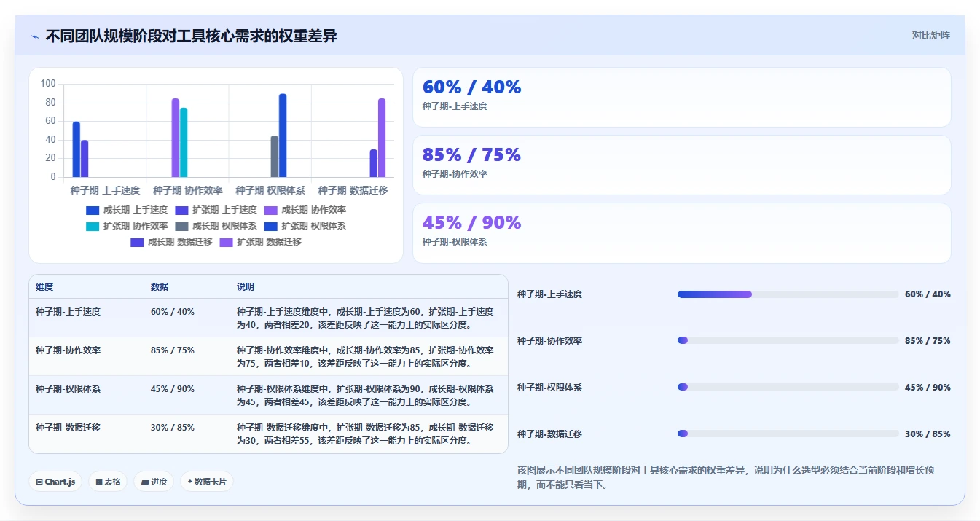Toggle 成长期-权限体系 legend item in chart
This screenshot has height=521, width=980.
point(216,226)
